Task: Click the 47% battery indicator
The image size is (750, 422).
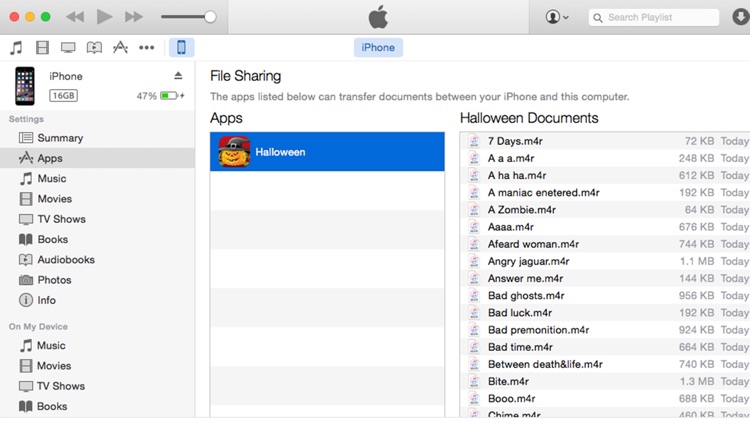Action: pyautogui.click(x=161, y=96)
